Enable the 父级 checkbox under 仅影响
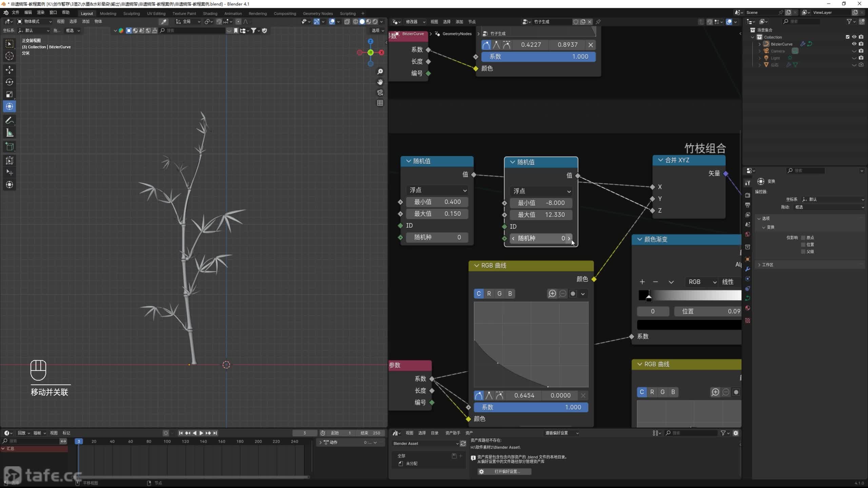Viewport: 868px width, 488px height. coord(803,251)
